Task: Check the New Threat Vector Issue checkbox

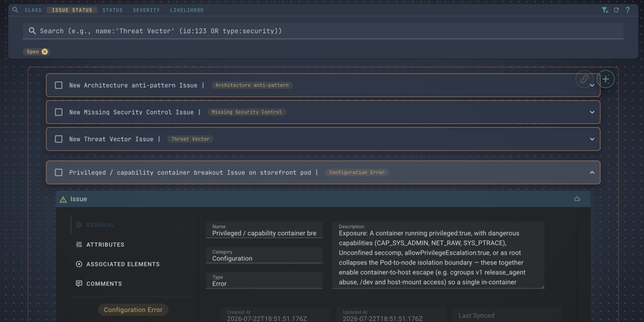Action: coord(58,139)
